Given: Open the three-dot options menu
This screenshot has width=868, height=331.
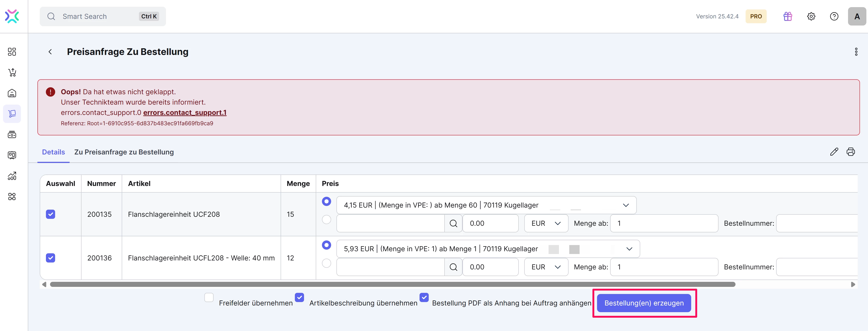Looking at the screenshot, I should (x=856, y=52).
